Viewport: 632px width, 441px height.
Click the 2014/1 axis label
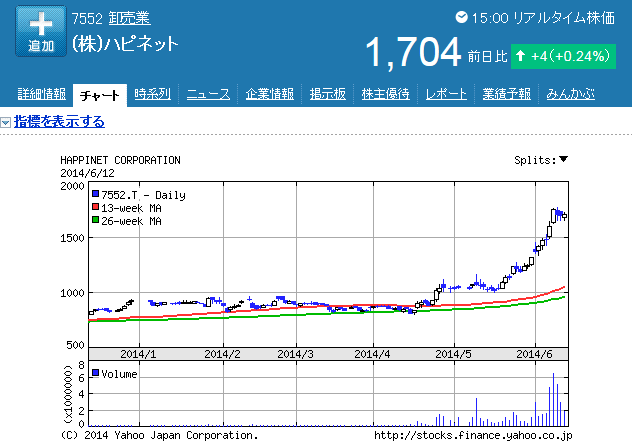coord(138,354)
